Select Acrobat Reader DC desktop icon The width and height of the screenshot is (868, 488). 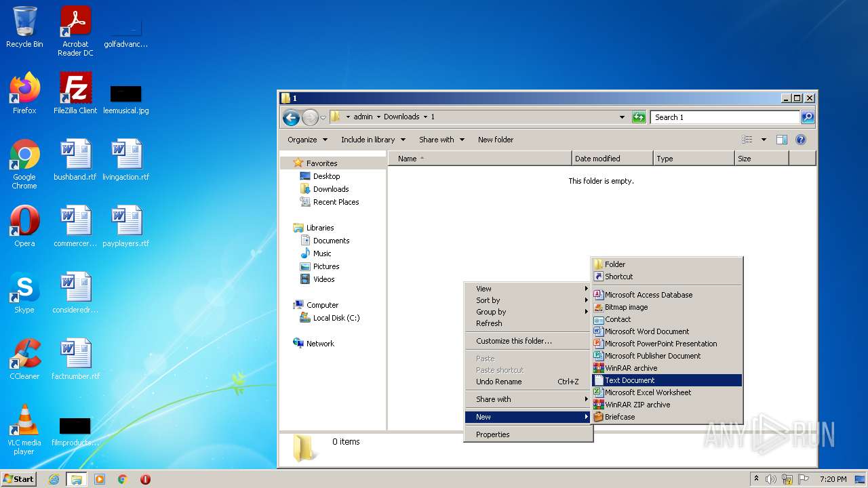(75, 31)
